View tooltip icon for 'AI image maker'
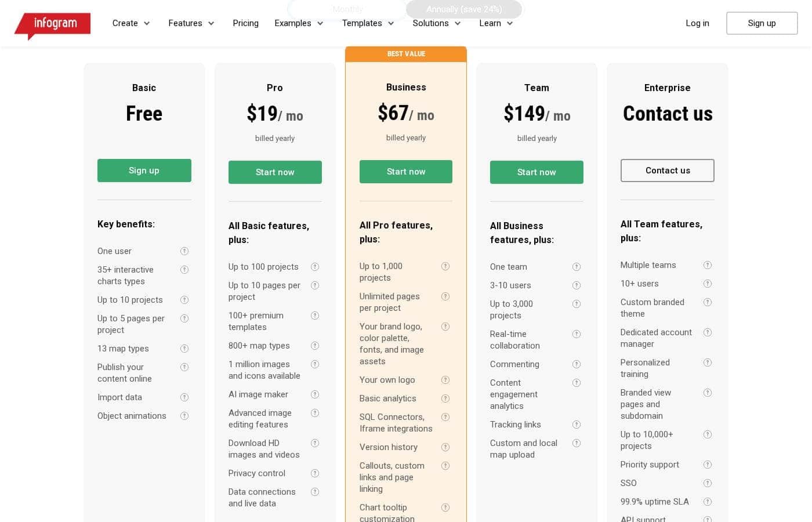The image size is (812, 522). [x=315, y=394]
